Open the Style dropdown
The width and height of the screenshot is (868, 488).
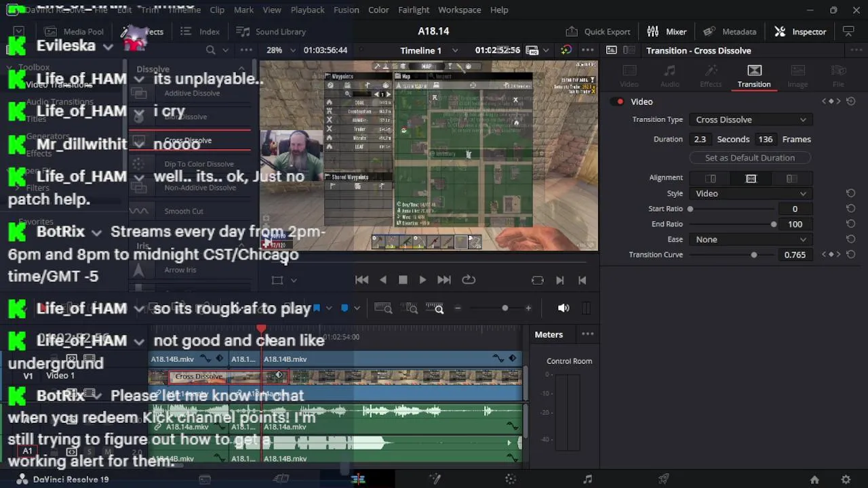[750, 193]
